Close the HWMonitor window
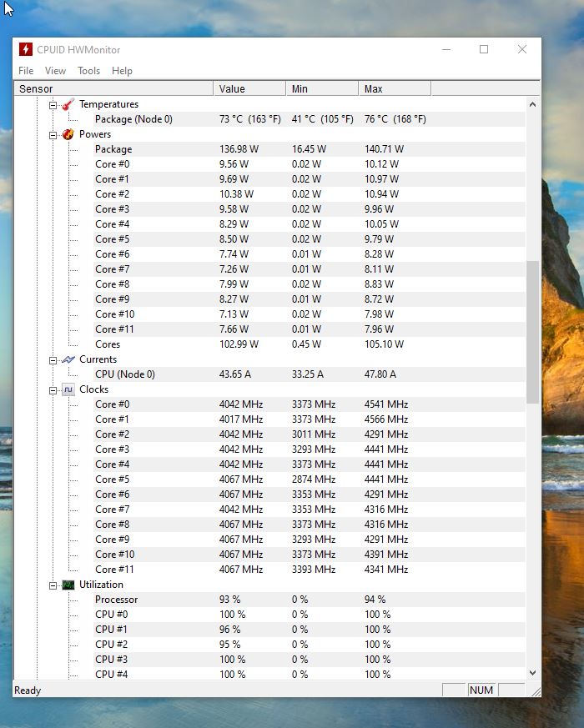Viewport: 584px width, 728px height. coord(522,49)
